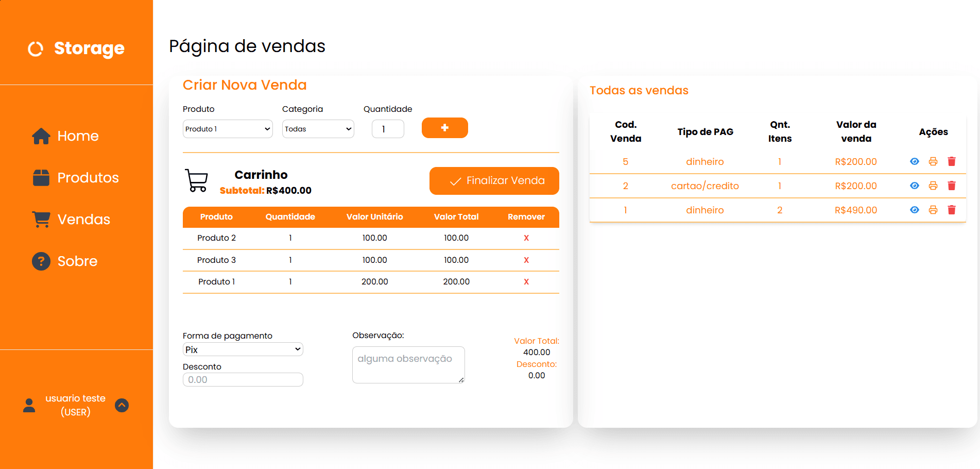Click the dinheiro cell of sale 5

pyautogui.click(x=705, y=162)
